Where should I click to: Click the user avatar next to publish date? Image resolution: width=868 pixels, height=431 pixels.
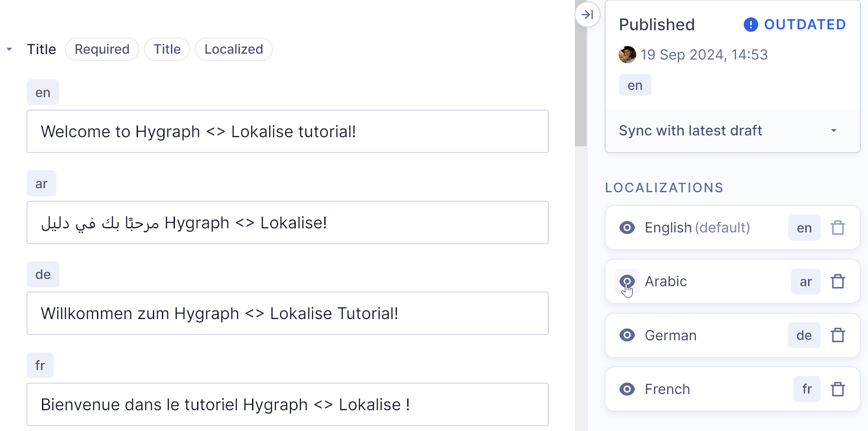(x=627, y=55)
